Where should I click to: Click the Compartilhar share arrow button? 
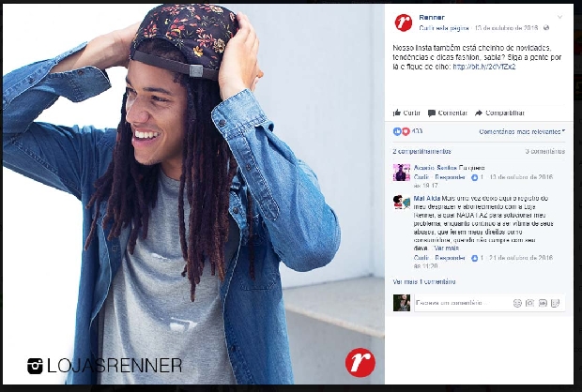(499, 113)
